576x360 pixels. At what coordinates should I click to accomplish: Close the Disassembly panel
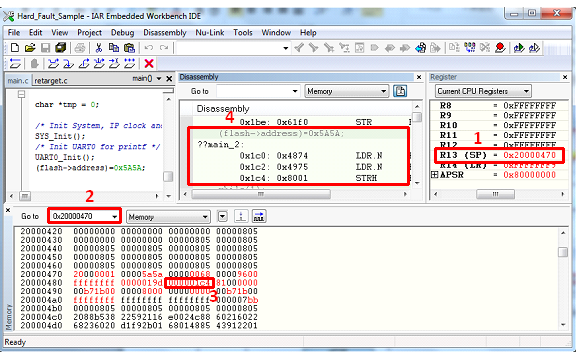tap(419, 77)
